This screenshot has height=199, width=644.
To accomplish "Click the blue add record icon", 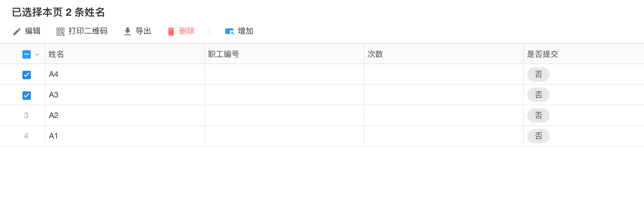I will pos(229,31).
